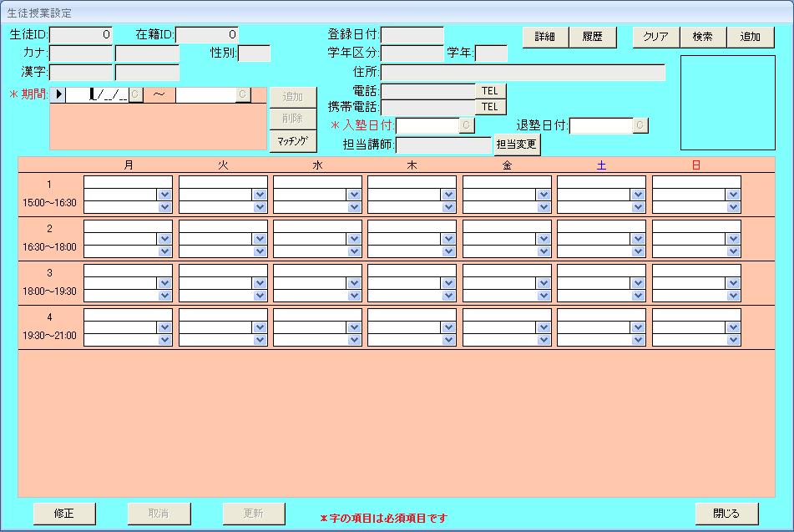Click the C button next to 入塾日付

467,125
